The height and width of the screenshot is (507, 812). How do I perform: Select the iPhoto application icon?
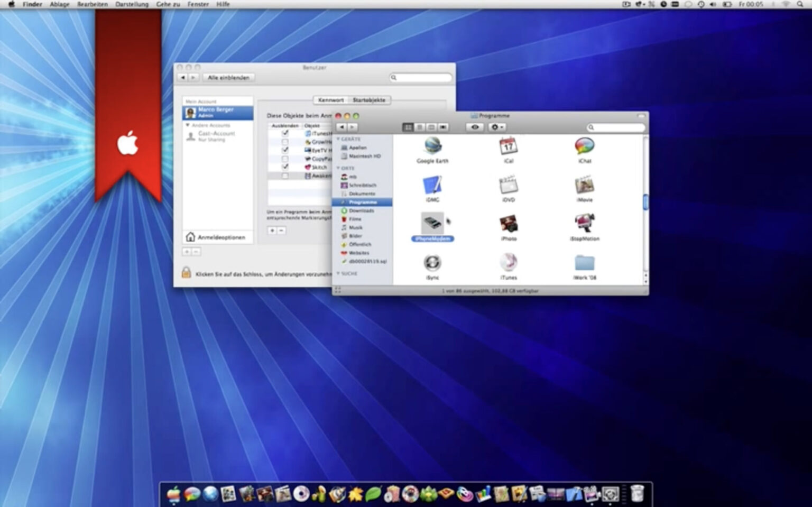tap(508, 224)
